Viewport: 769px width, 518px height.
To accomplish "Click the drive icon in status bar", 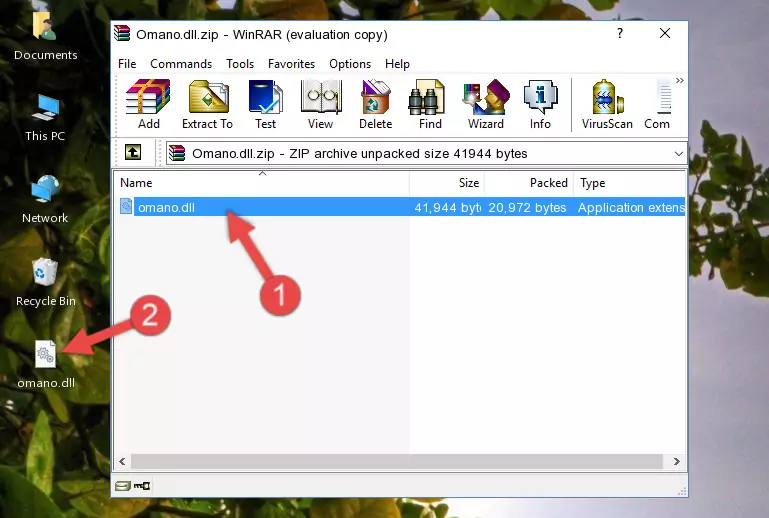I will click(x=123, y=486).
